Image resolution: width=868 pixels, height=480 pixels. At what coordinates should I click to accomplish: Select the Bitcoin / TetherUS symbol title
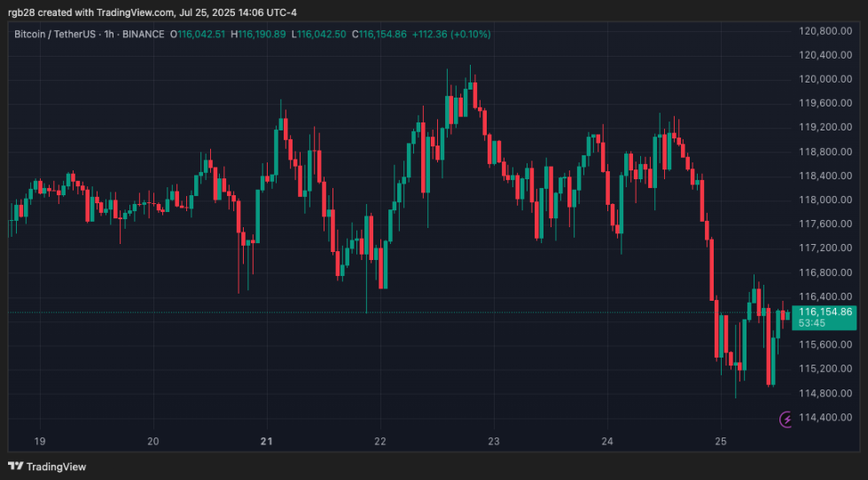pos(59,34)
